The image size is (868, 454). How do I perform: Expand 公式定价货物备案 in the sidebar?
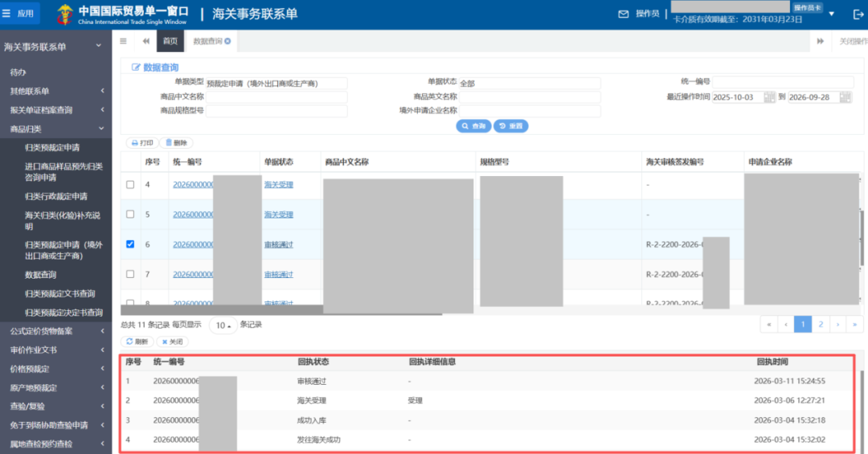tap(55, 331)
